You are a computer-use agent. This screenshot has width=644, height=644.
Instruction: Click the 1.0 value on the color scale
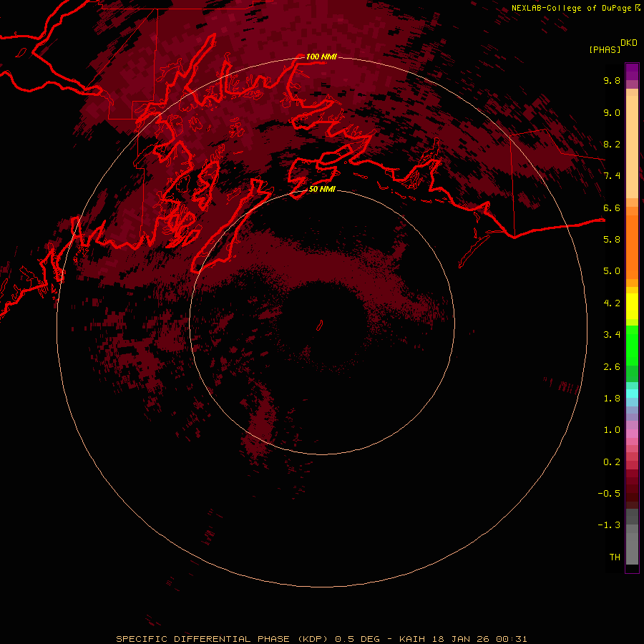coord(612,430)
